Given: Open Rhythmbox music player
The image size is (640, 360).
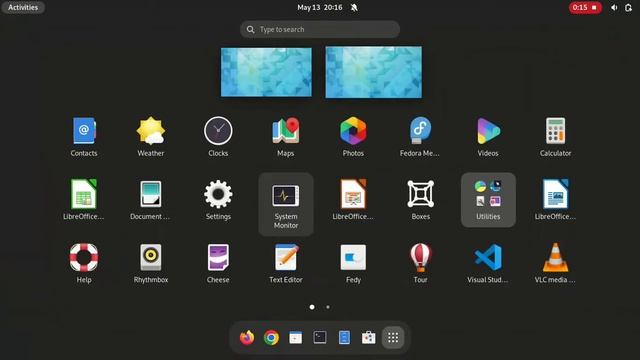Looking at the screenshot, I should point(151,263).
